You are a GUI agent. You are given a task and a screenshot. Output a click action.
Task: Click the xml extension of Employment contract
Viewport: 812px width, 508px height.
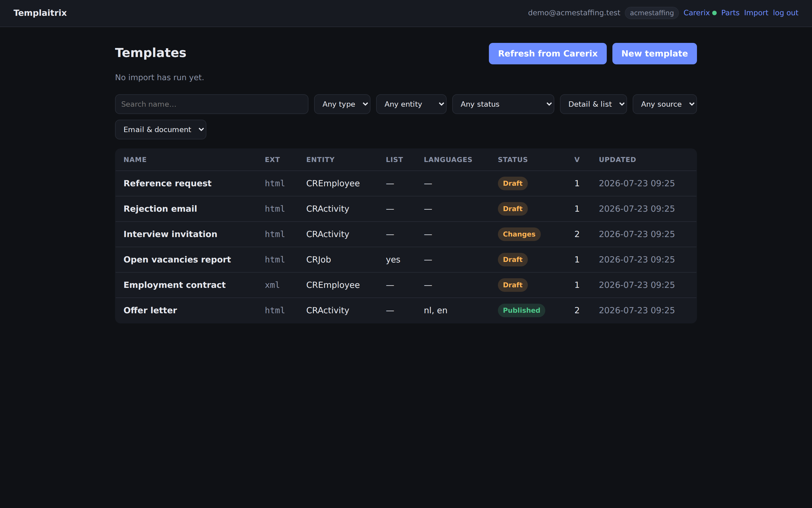(x=272, y=285)
